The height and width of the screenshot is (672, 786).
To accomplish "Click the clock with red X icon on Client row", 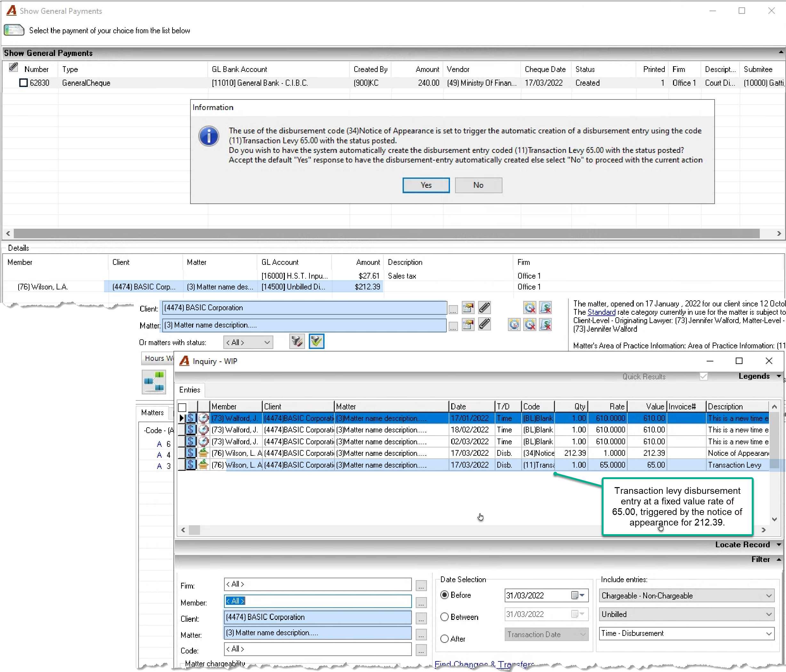I will click(x=530, y=308).
